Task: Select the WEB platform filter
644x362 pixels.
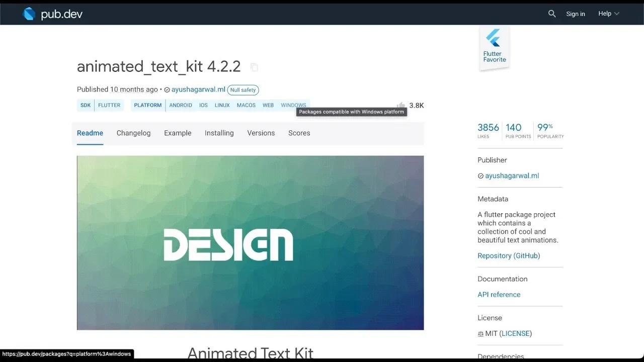Action: pyautogui.click(x=268, y=105)
